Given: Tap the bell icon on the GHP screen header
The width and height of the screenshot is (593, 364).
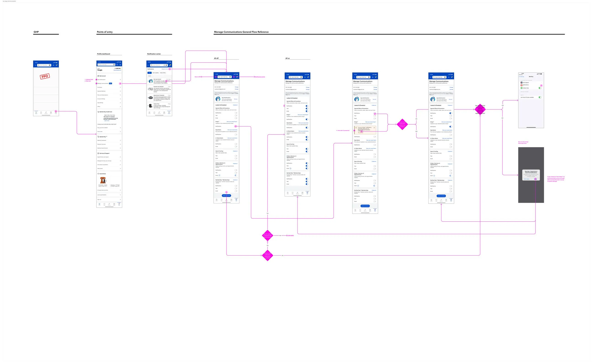Looking at the screenshot, I should (x=54, y=65).
